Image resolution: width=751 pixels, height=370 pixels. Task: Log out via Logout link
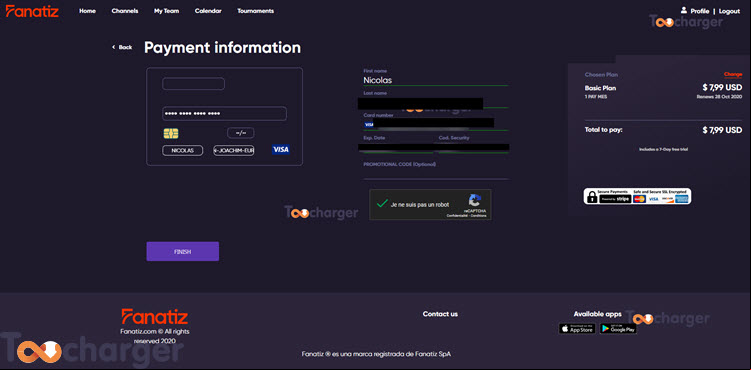coord(729,11)
